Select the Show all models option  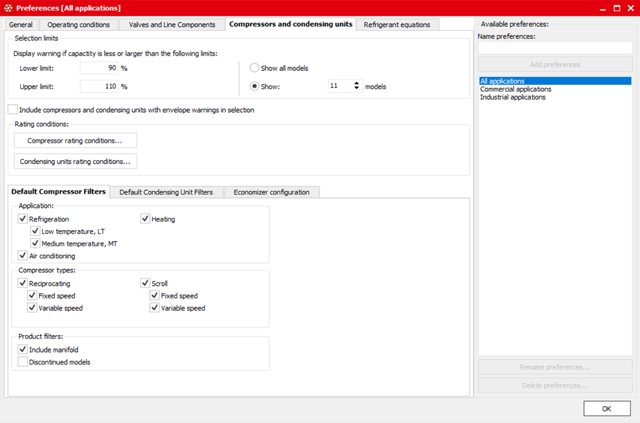(x=256, y=68)
